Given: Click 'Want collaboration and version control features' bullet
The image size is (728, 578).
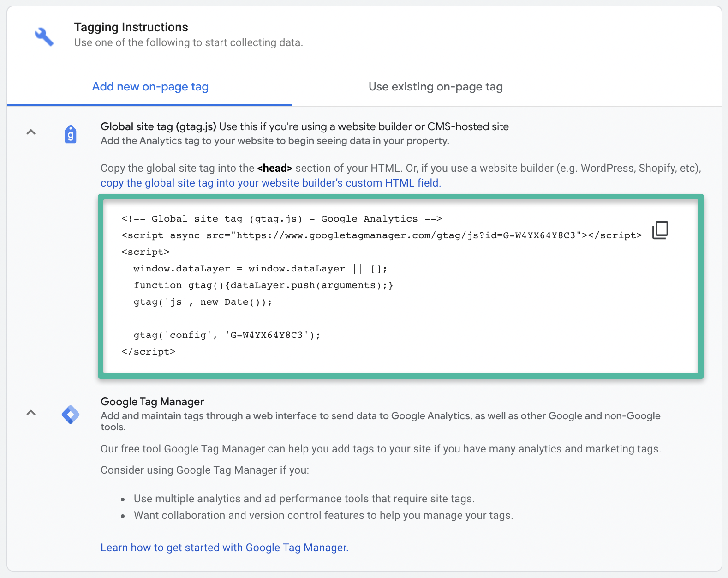Looking at the screenshot, I should click(x=323, y=515).
